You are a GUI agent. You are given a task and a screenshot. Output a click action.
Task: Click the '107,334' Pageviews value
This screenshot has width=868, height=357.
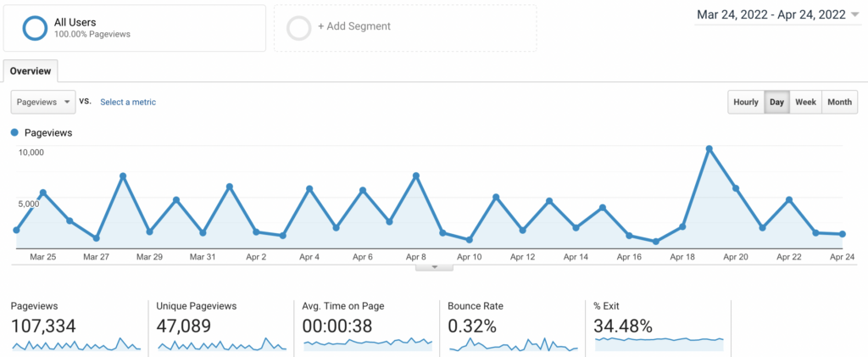pyautogui.click(x=43, y=326)
